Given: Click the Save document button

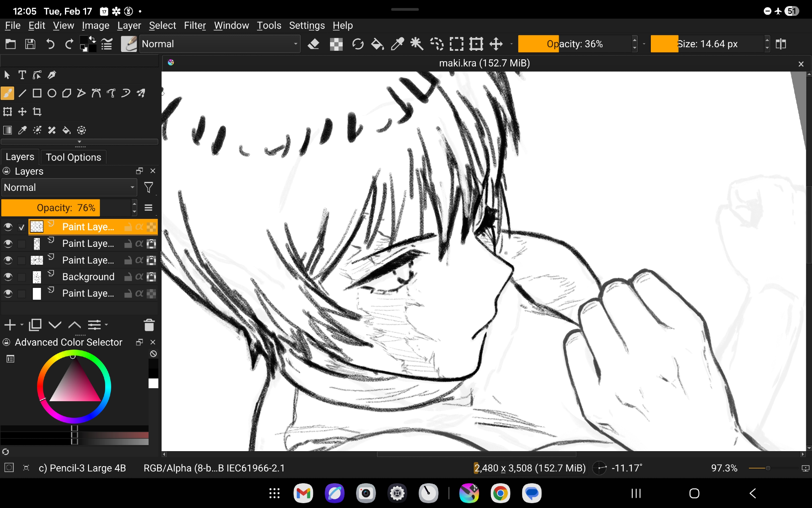Looking at the screenshot, I should pyautogui.click(x=30, y=44).
